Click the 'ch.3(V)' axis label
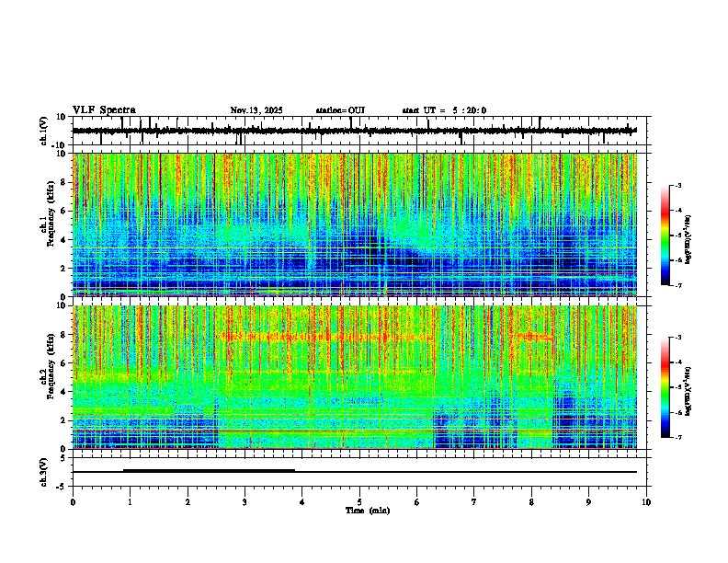The width and height of the screenshot is (728, 563). click(44, 473)
